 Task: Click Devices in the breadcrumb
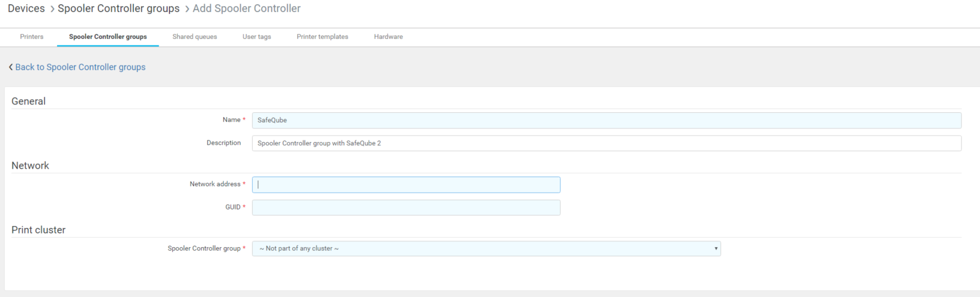coord(26,8)
